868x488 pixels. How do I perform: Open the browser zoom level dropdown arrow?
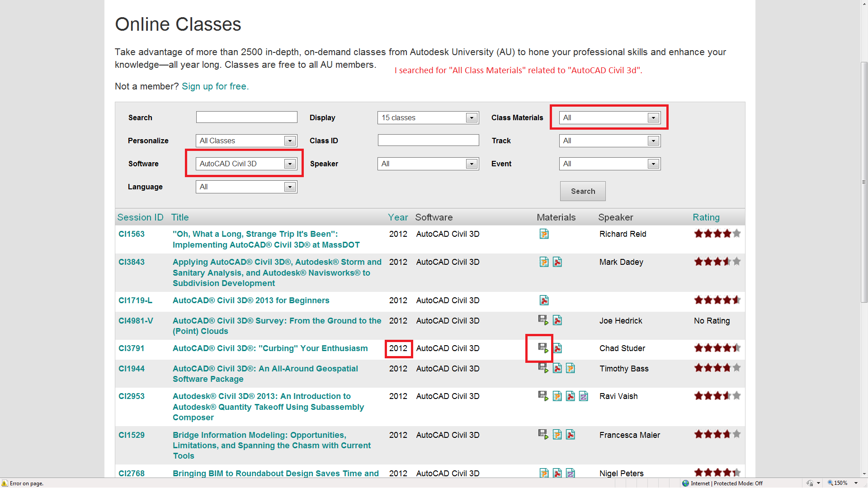click(x=856, y=483)
